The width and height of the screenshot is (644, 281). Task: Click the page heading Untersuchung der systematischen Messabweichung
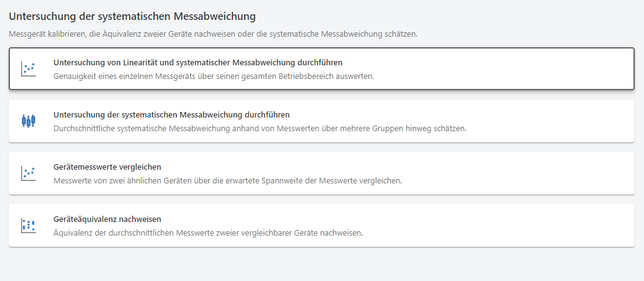click(132, 16)
